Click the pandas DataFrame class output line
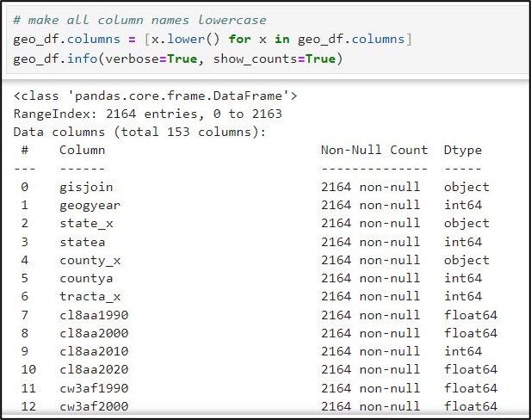This screenshot has width=531, height=420. pyautogui.click(x=156, y=96)
